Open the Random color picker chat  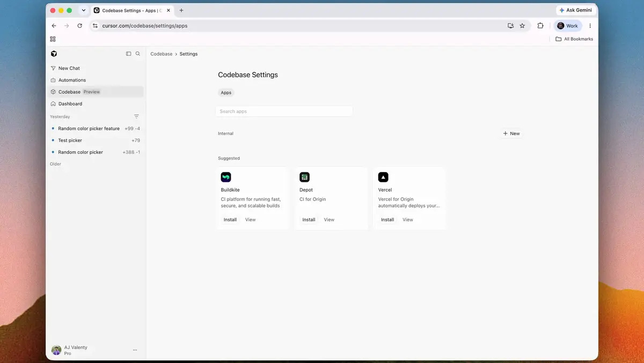pos(95,152)
